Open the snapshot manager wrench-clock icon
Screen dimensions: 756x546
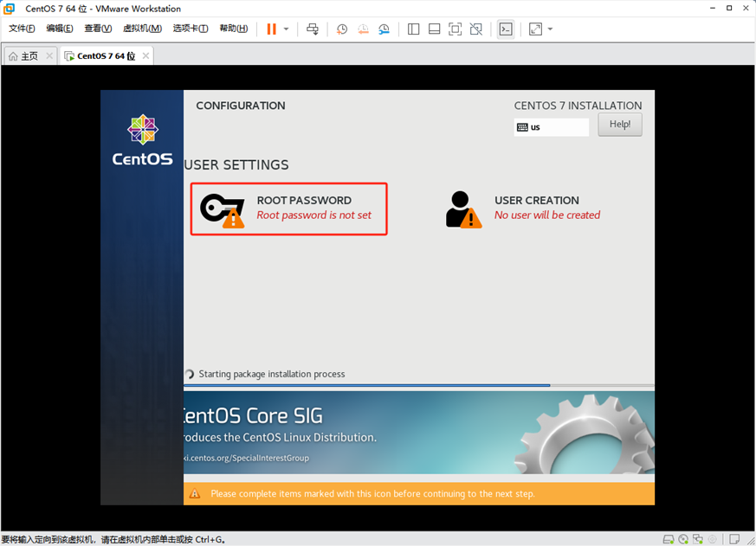384,29
